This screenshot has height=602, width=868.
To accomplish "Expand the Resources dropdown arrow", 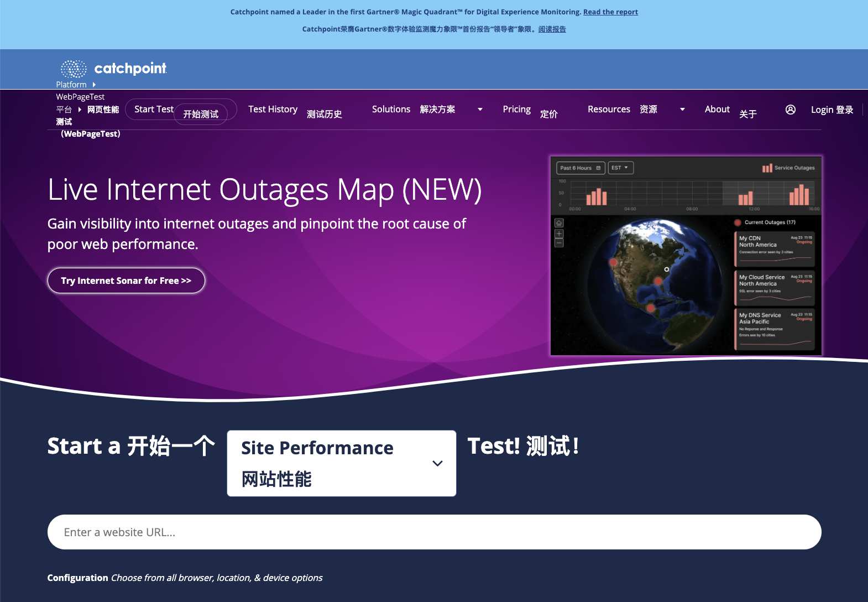I will [x=682, y=110].
